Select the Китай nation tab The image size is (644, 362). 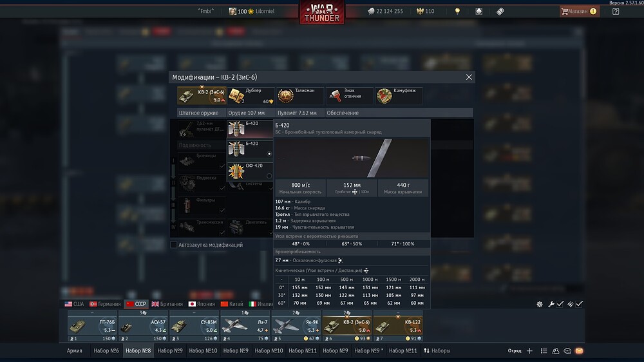[232, 304]
